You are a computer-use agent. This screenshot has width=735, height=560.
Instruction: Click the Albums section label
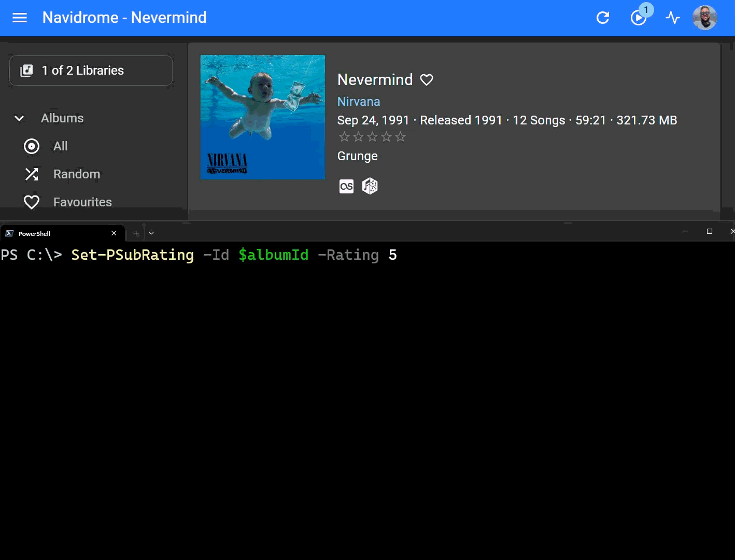[x=62, y=118]
